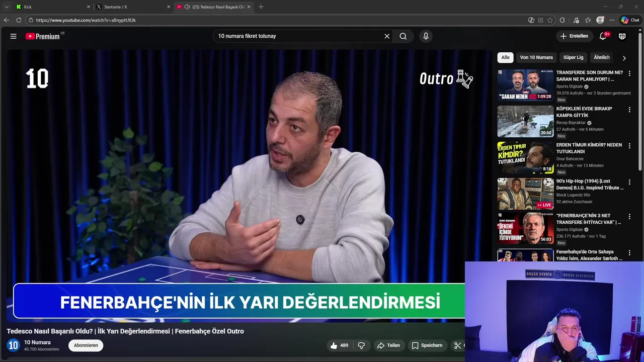Like the video with thumbs up

point(339,345)
